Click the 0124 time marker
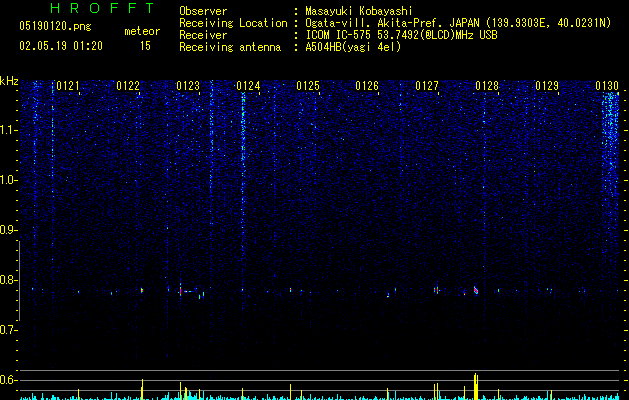This screenshot has width=629, height=400. pos(248,86)
